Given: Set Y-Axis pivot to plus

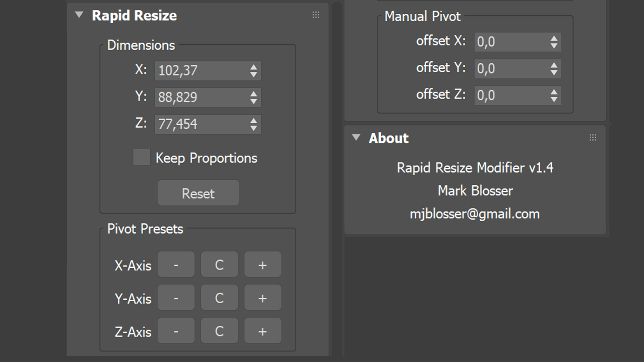Looking at the screenshot, I should click(263, 298).
